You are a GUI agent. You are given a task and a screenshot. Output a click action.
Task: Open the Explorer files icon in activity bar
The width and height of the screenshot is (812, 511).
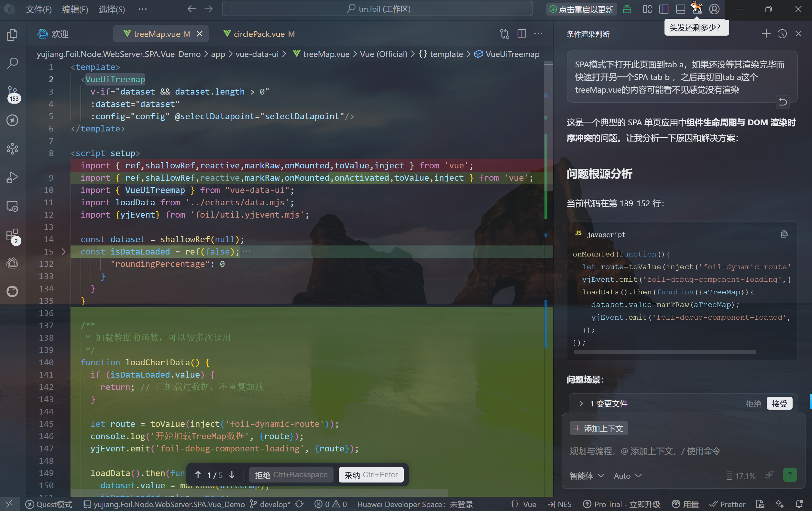[x=13, y=35]
